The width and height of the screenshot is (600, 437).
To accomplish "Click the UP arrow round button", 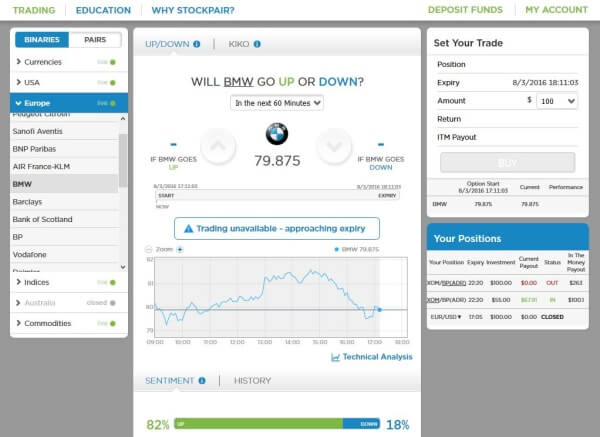I will [218, 146].
